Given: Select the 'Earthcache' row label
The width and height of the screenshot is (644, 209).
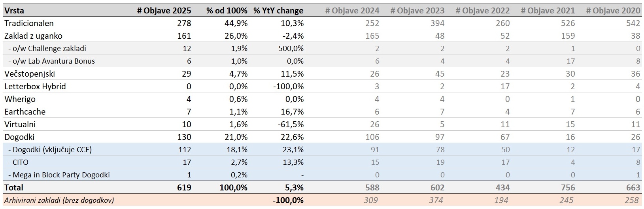Looking at the screenshot, I should click(25, 112).
